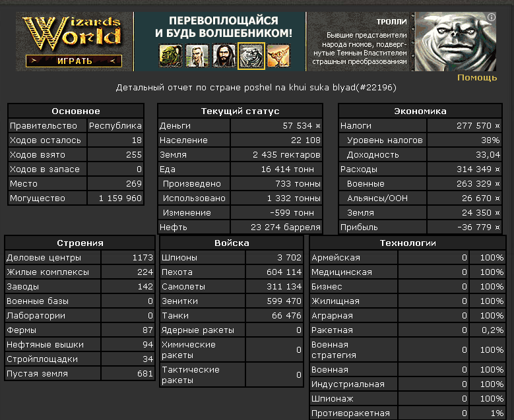This screenshot has width=514, height=420.
Task: Open the Помощь link
Action: [x=477, y=78]
